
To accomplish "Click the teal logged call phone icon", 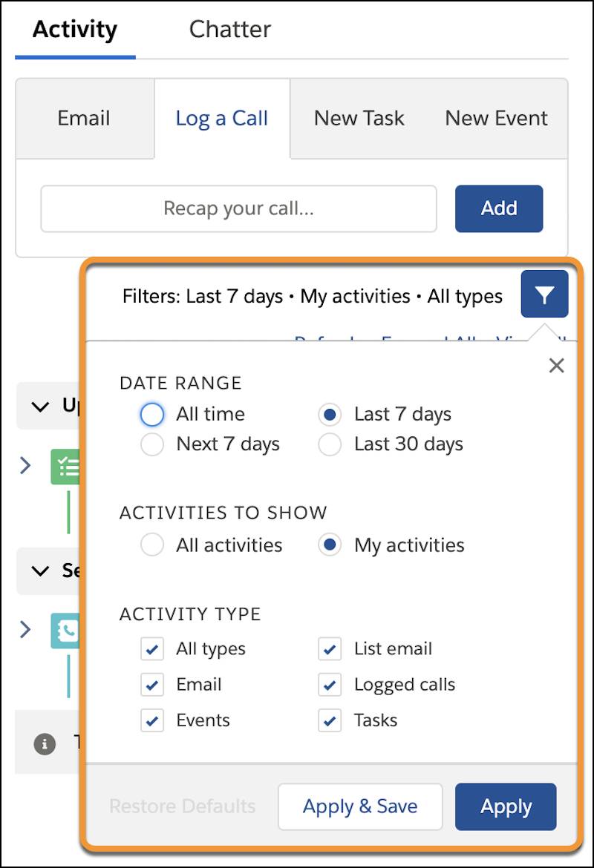I will pos(65,631).
